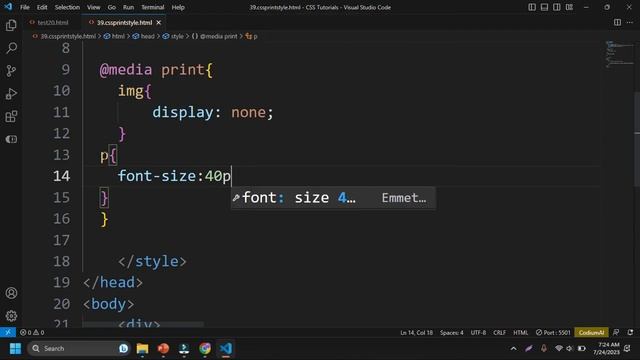The image size is (640, 360).
Task: Click the CodiumAI status bar button
Action: (591, 333)
